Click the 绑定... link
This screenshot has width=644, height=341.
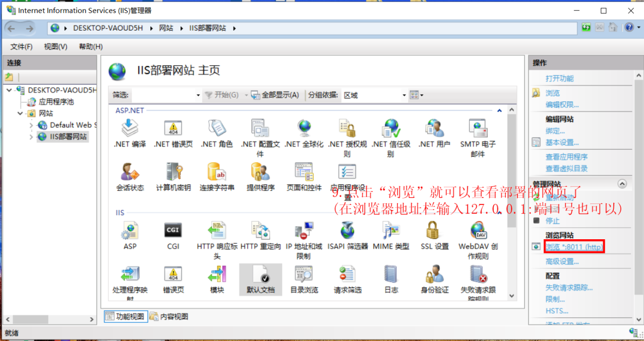tap(555, 131)
